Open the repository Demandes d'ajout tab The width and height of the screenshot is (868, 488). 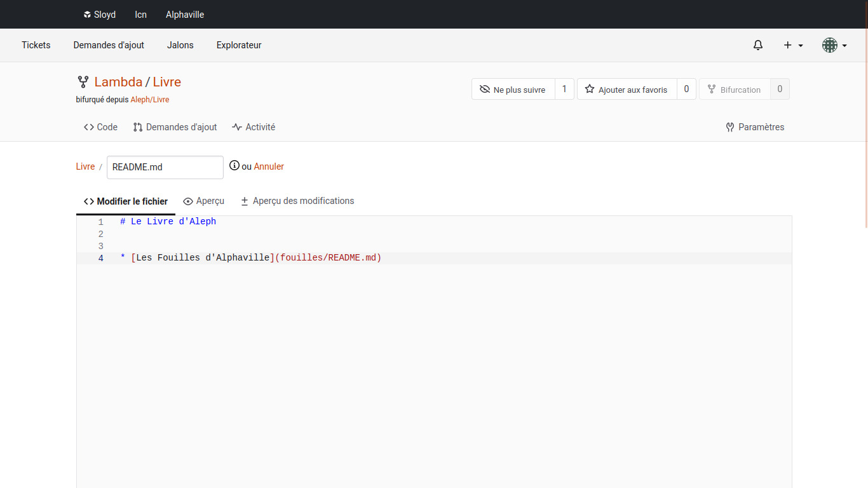coord(175,127)
